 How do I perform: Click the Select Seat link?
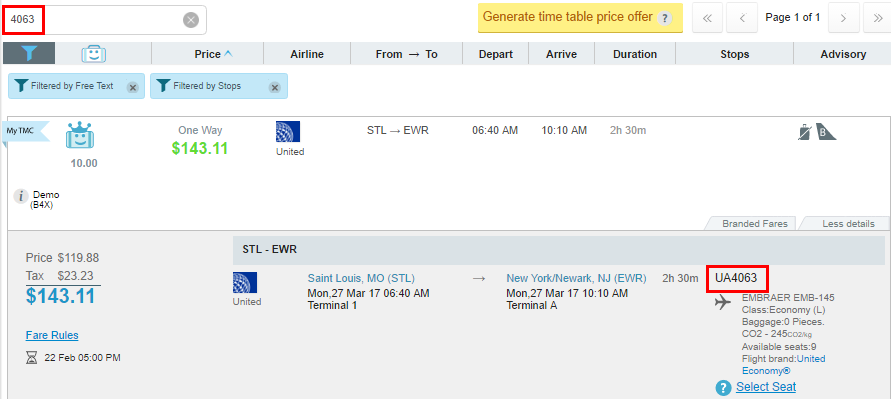(x=766, y=387)
